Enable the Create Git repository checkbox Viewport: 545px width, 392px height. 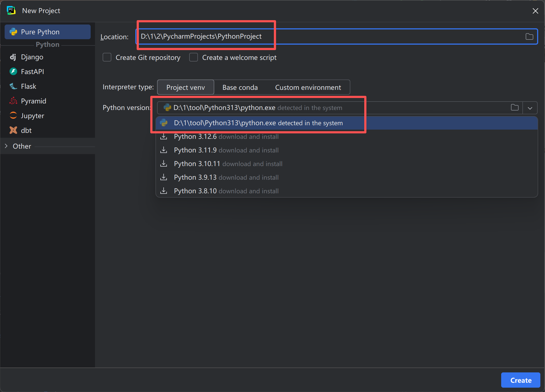pyautogui.click(x=107, y=57)
